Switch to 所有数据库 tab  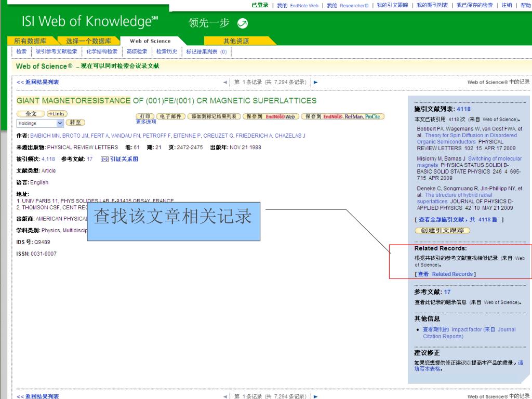click(31, 41)
